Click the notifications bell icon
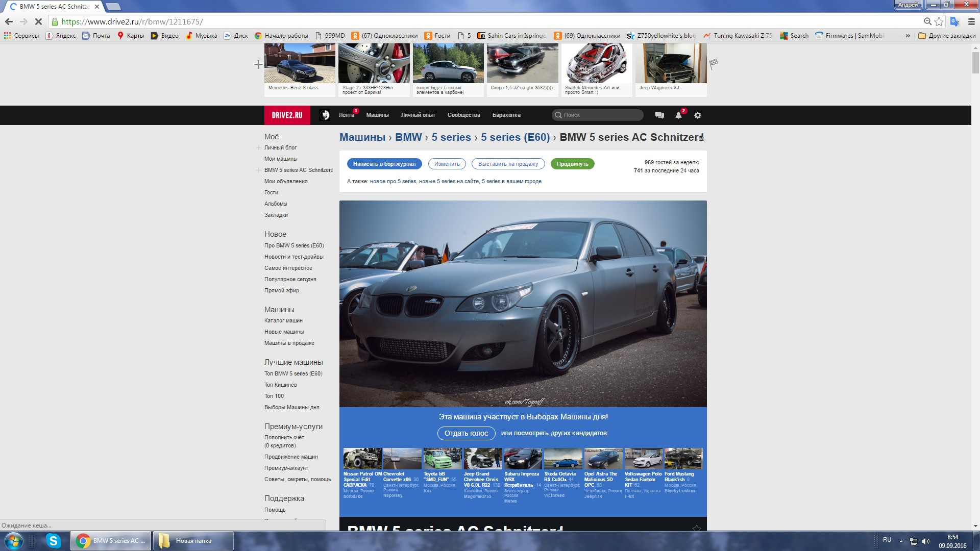The height and width of the screenshot is (551, 980). point(678,115)
